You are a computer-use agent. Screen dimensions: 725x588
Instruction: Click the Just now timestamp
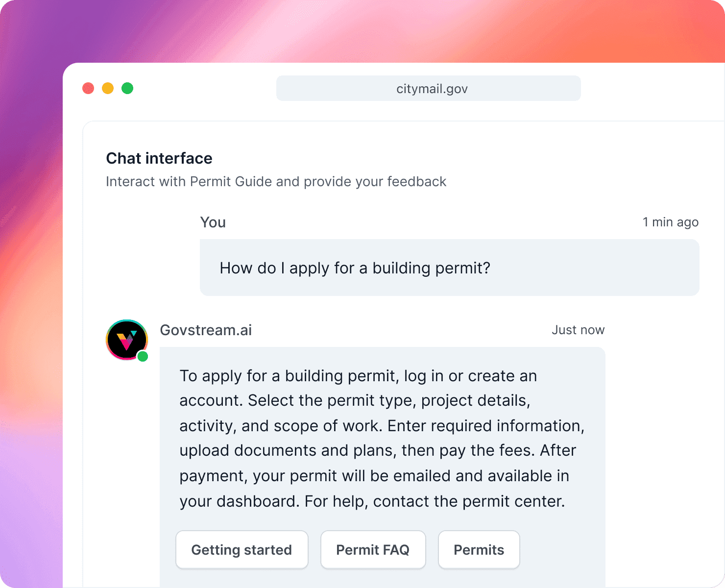click(578, 330)
